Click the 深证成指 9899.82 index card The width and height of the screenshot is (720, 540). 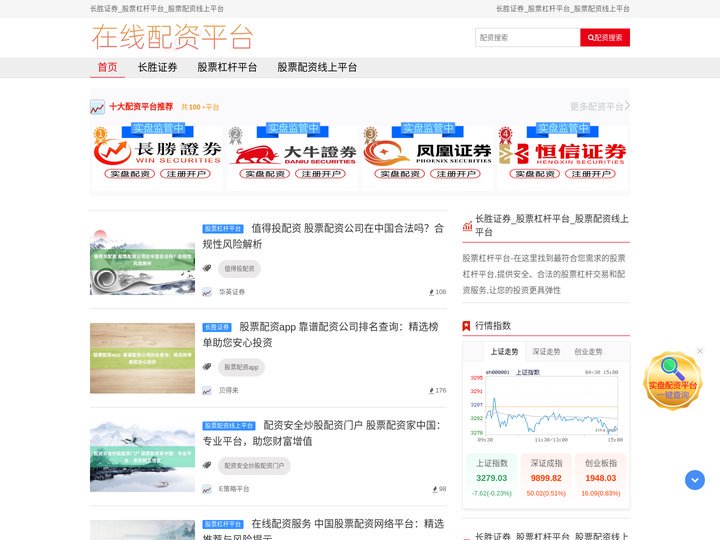546,477
